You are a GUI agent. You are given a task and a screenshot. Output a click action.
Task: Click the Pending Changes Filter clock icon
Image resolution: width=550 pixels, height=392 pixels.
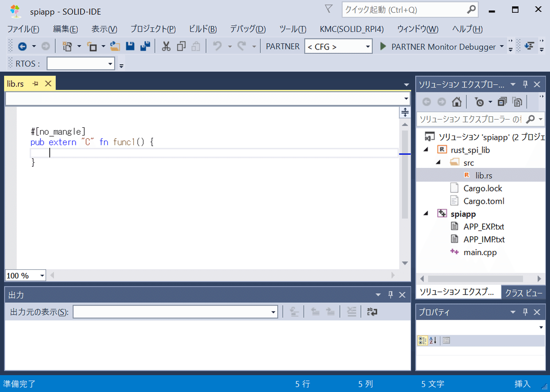point(479,102)
